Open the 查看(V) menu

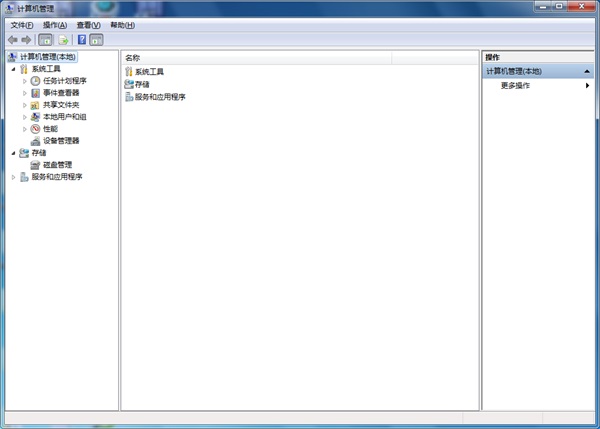[x=88, y=25]
